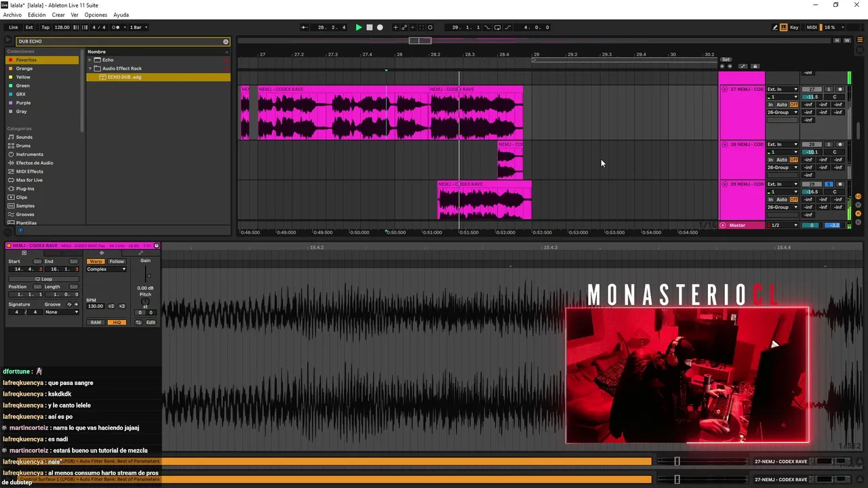Open the Complex warp mode dropdown
The image size is (868, 488).
[106, 269]
